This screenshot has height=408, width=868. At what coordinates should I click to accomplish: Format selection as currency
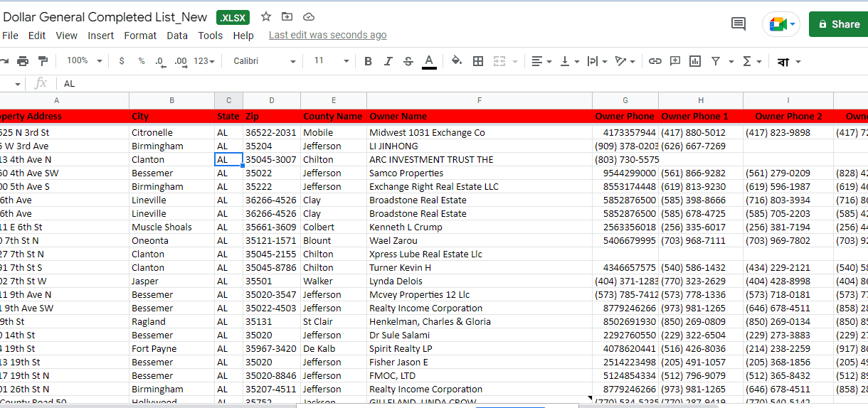[122, 61]
